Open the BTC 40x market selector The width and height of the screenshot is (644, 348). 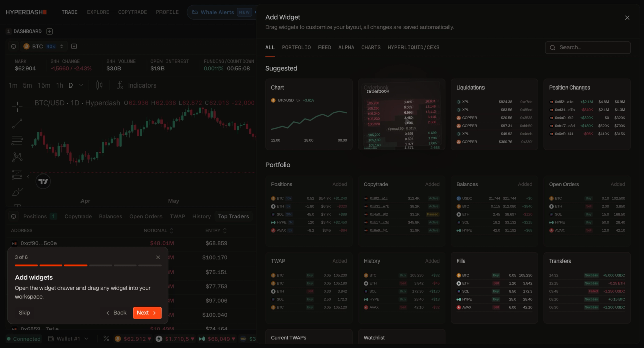(44, 46)
